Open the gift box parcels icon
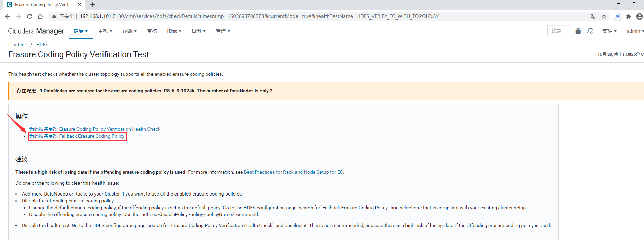This screenshot has width=644, height=251. (578, 31)
